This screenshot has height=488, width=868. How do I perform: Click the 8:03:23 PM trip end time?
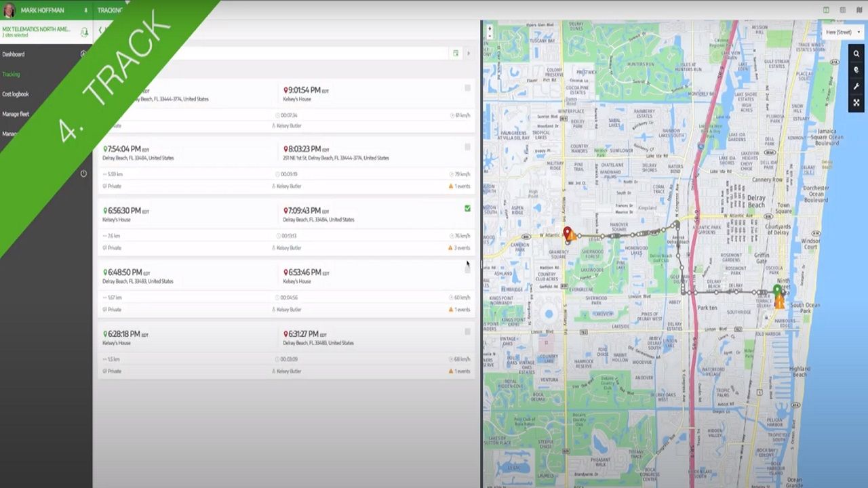[304, 149]
